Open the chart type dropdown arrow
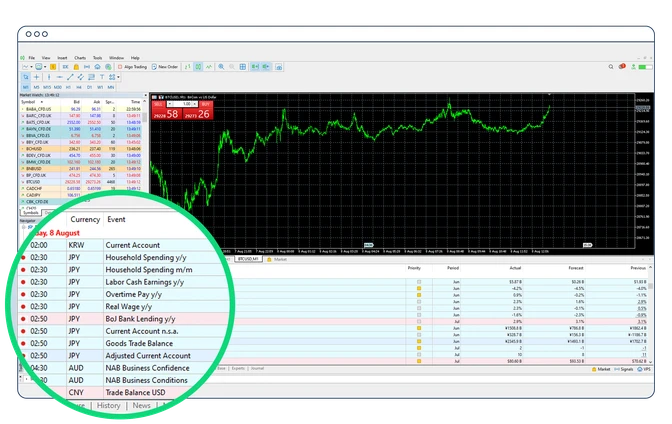 pyautogui.click(x=31, y=67)
